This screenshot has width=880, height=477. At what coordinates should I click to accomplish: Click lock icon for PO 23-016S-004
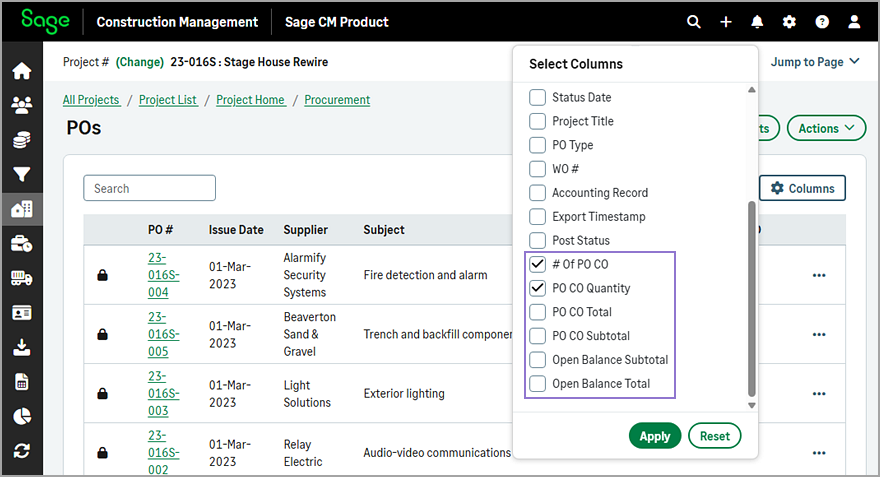102,275
